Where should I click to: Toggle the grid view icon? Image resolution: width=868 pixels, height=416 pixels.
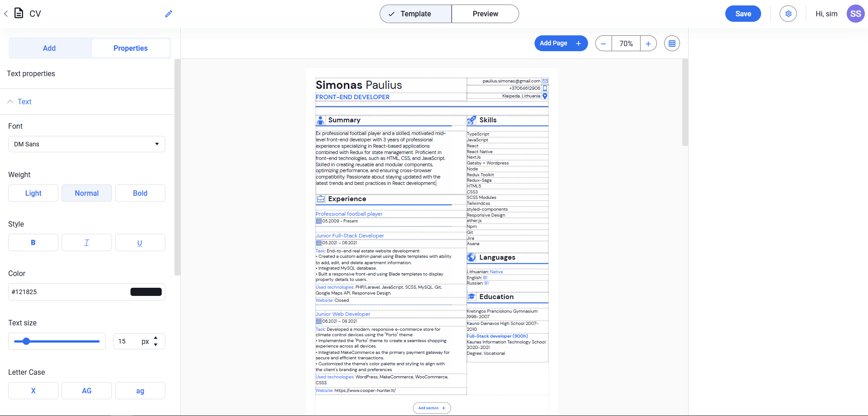click(x=672, y=44)
